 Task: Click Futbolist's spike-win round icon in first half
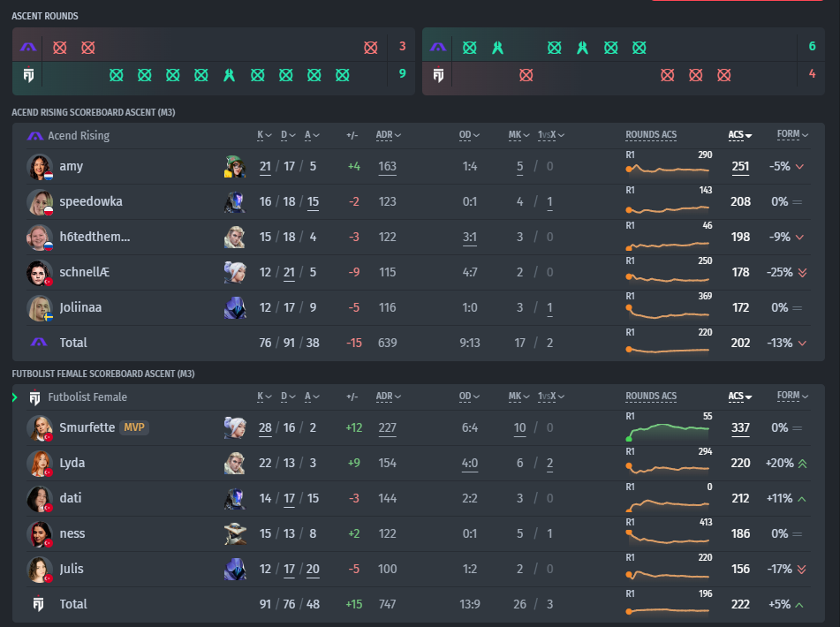coord(230,75)
